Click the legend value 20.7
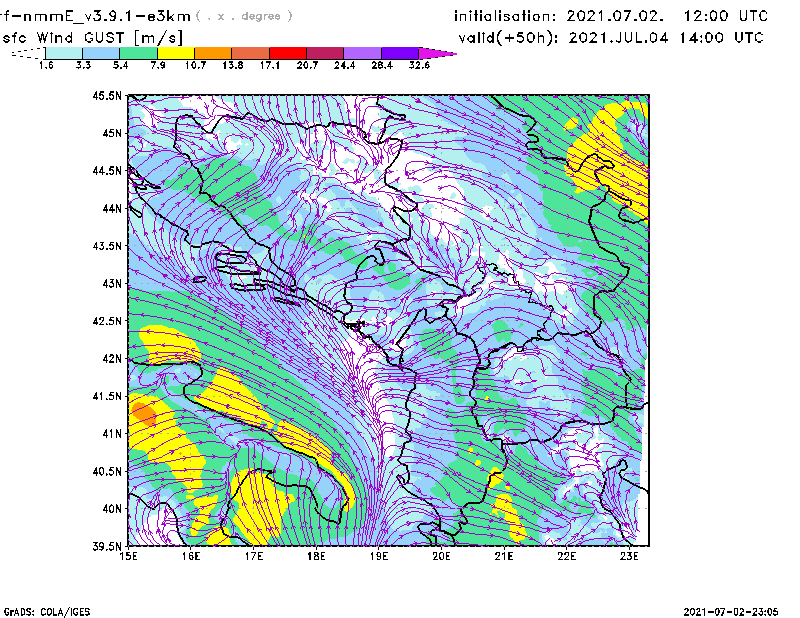The width and height of the screenshot is (800, 618). (307, 65)
